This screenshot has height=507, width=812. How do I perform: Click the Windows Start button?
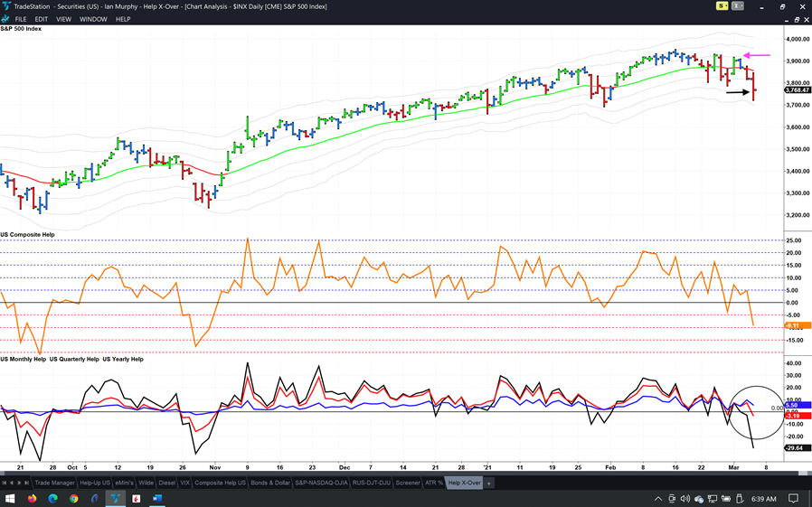pos(10,499)
